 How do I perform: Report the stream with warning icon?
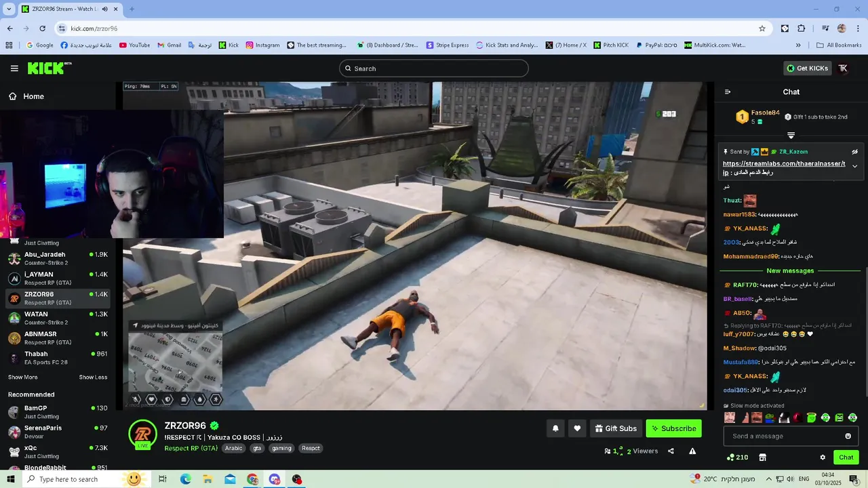pos(692,451)
